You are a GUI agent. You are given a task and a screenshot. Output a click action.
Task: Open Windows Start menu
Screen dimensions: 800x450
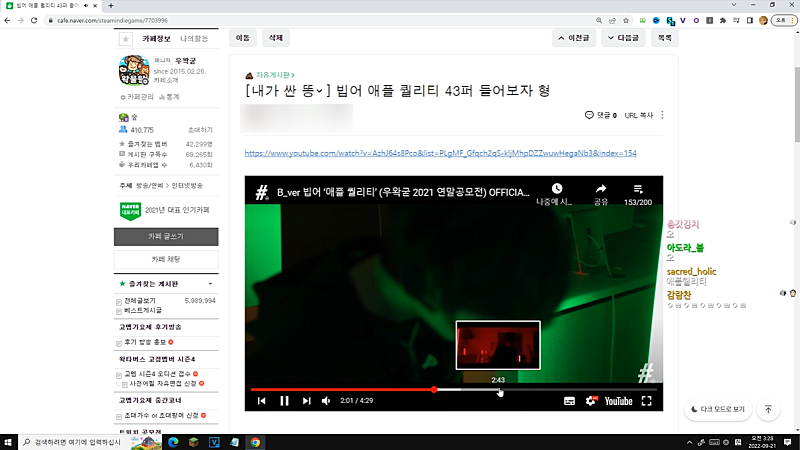pyautogui.click(x=8, y=442)
